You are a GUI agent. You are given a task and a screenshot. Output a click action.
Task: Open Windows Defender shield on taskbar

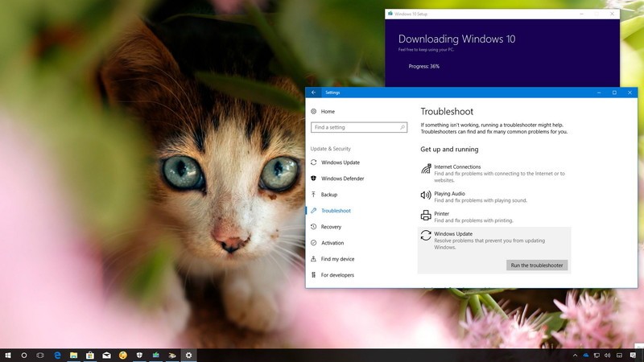pyautogui.click(x=139, y=356)
